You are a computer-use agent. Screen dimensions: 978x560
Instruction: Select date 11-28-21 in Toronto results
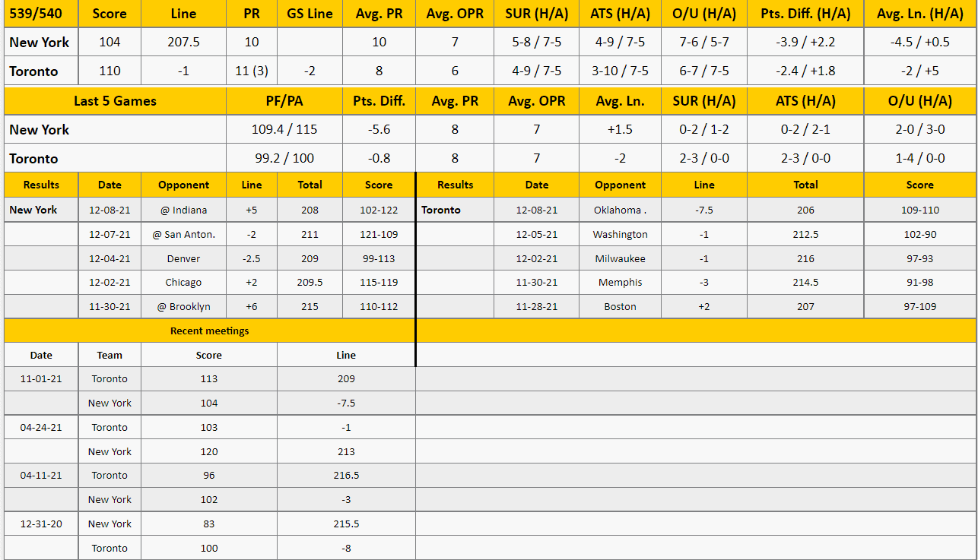pos(537,307)
